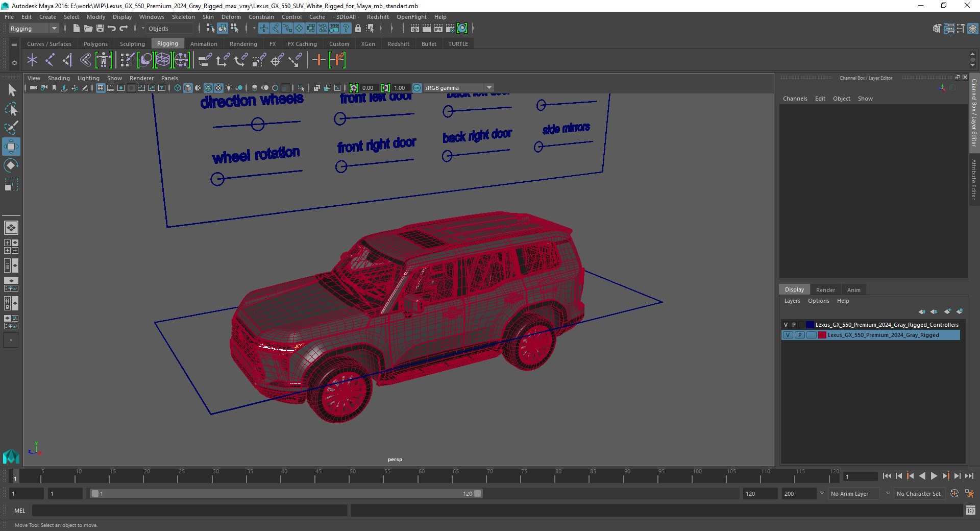Toggle Auto Keyframe button near range slider
The height and width of the screenshot is (531, 980).
(954, 493)
